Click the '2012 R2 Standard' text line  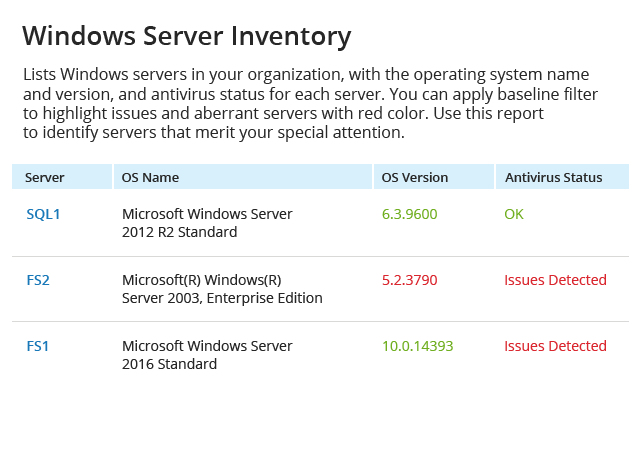coord(180,232)
